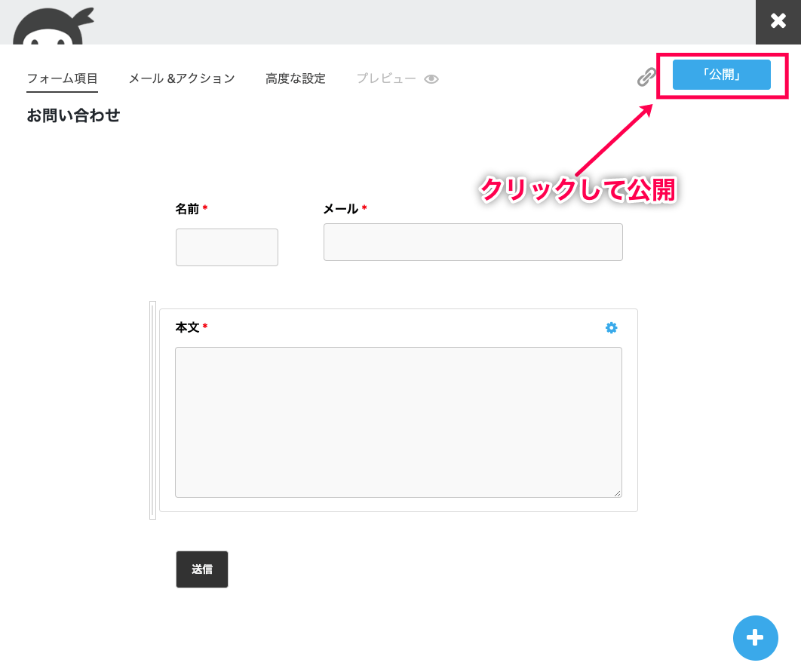Click the chain link public link icon
The width and height of the screenshot is (801, 672).
click(x=646, y=77)
